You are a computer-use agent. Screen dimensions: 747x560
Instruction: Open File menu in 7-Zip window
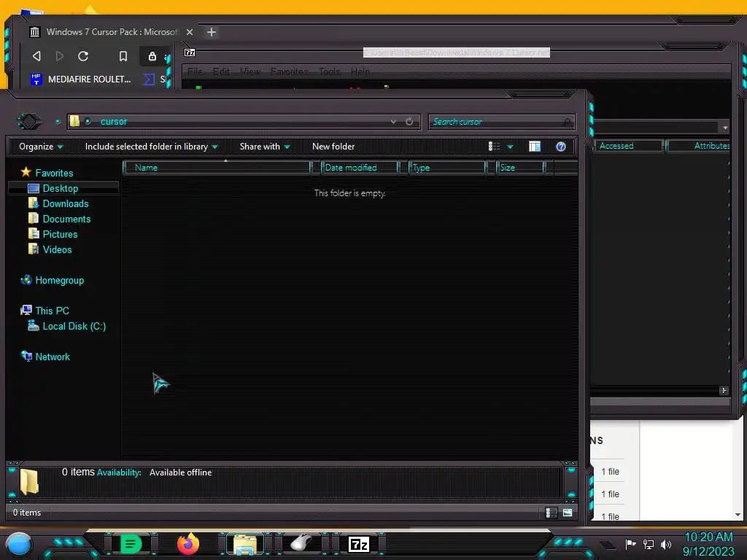[x=194, y=71]
